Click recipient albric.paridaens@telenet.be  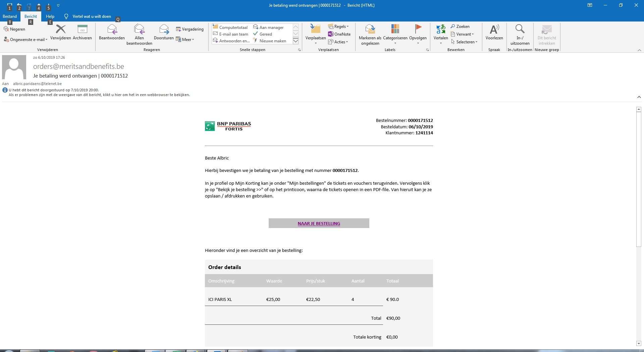[37, 84]
